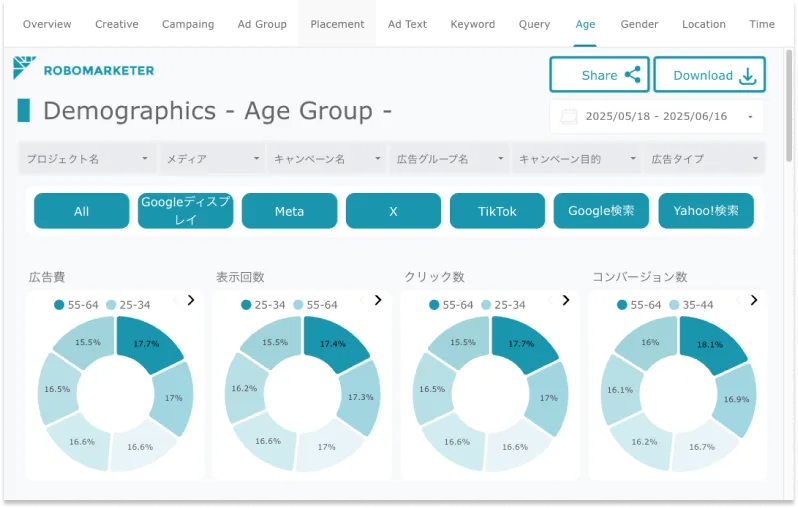Open the プロジェクト名 dropdown filter
Viewport: 798px width, 508px height.
click(88, 159)
